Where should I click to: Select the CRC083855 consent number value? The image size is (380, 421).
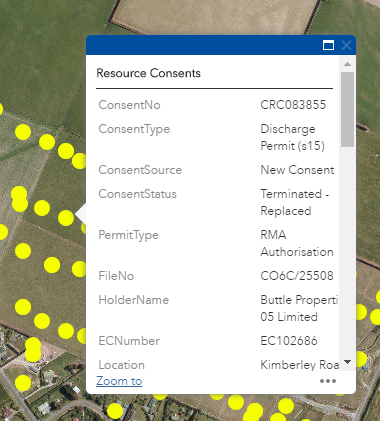[x=293, y=105]
